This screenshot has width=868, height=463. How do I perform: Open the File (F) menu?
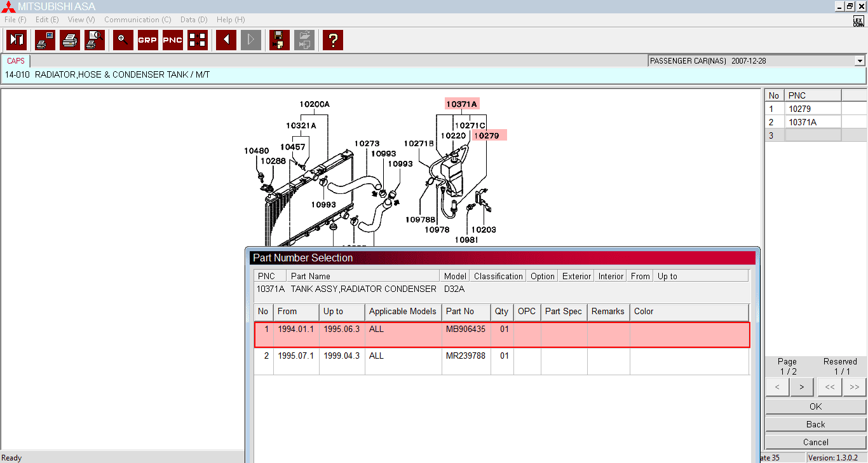(x=15, y=20)
